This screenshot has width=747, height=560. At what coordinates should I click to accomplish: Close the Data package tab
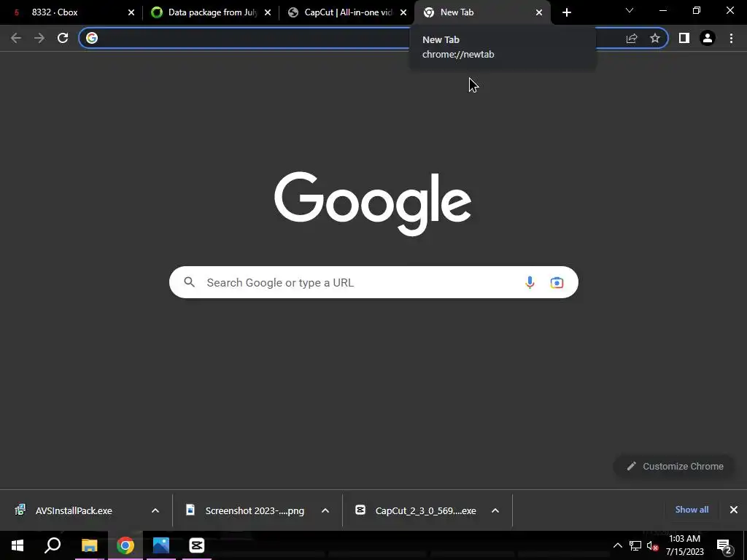click(x=268, y=12)
